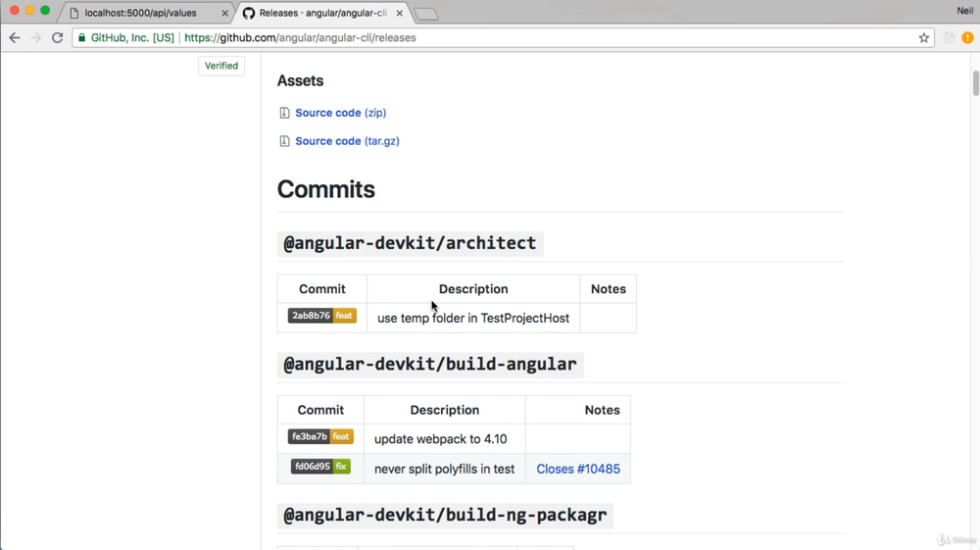
Task: Download Source code (zip) link
Action: (340, 113)
